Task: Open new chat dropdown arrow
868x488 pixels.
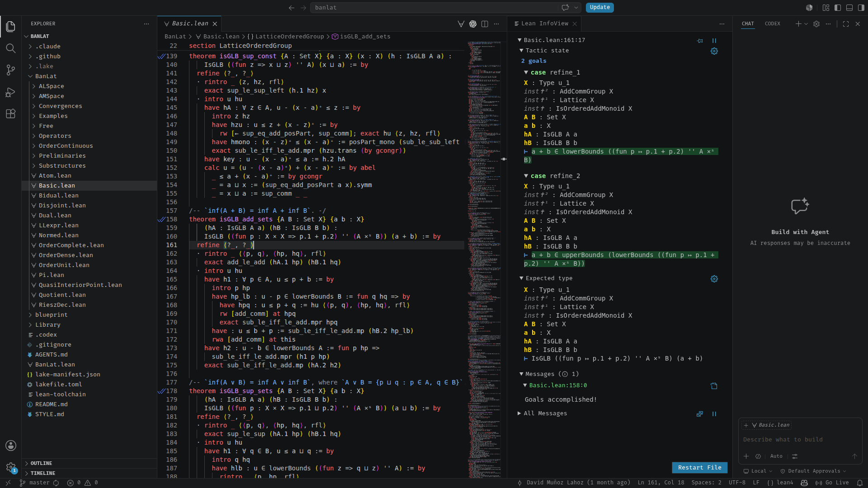Action: (806, 24)
